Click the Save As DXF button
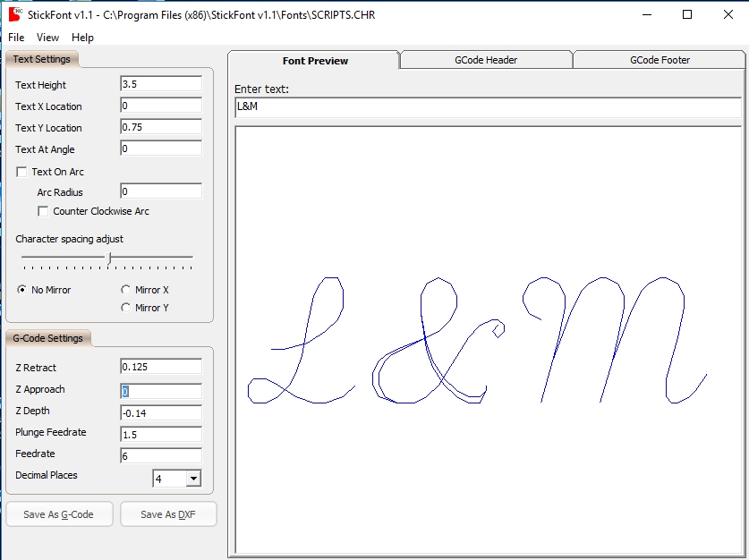749x560 pixels. pos(168,514)
